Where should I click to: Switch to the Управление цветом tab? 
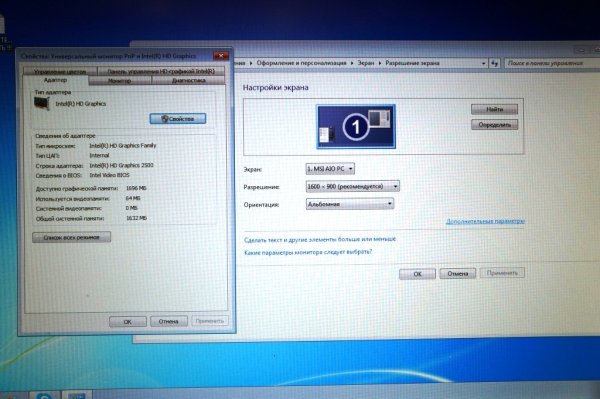pyautogui.click(x=60, y=72)
